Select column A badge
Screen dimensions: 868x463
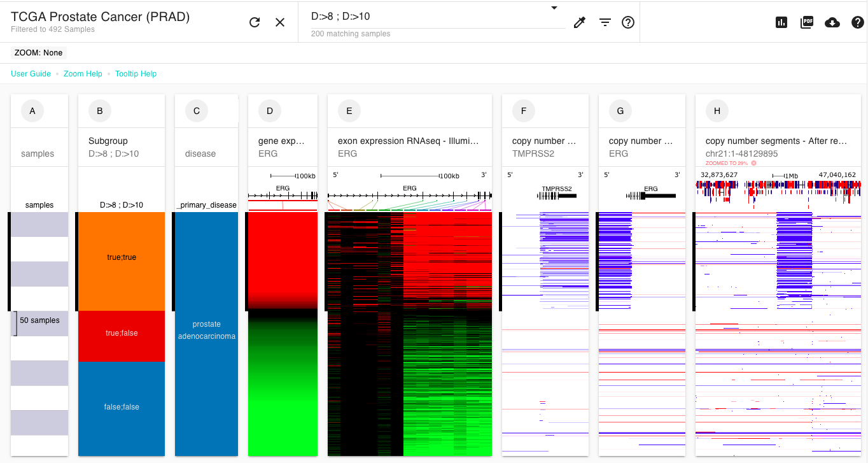32,111
